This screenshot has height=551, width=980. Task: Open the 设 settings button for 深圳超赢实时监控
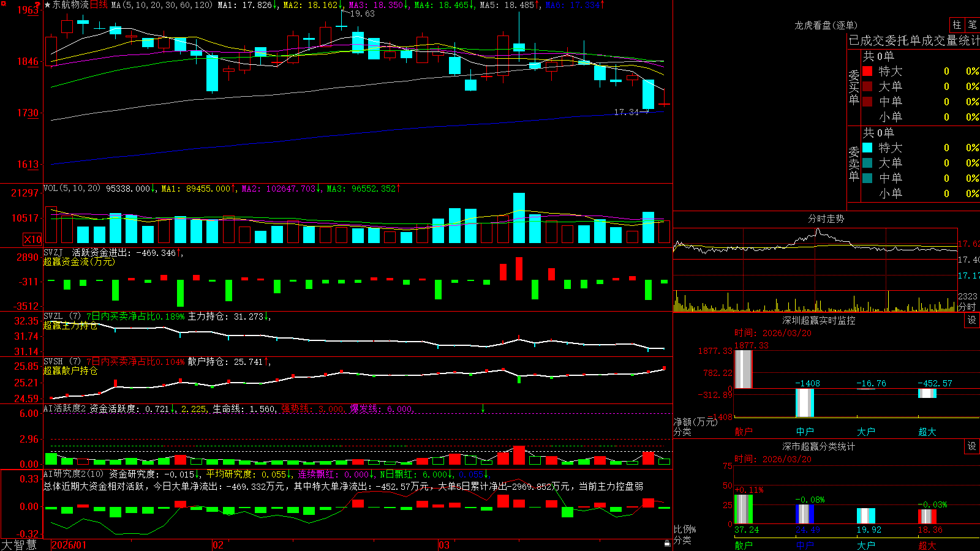click(972, 320)
